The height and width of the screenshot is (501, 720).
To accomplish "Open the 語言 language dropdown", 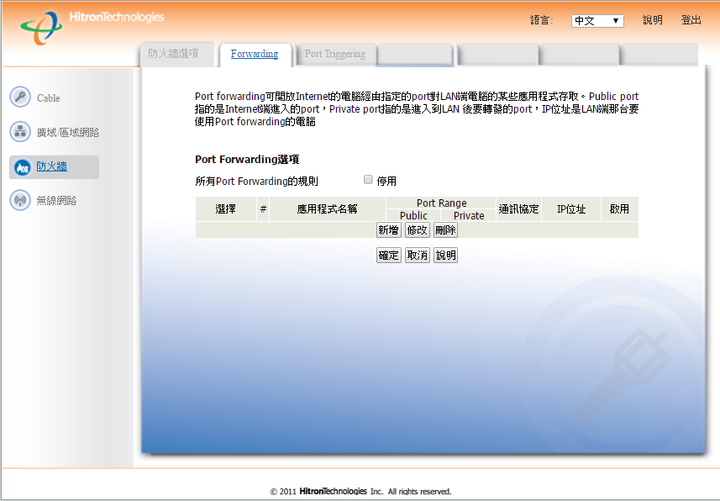I will pyautogui.click(x=597, y=21).
